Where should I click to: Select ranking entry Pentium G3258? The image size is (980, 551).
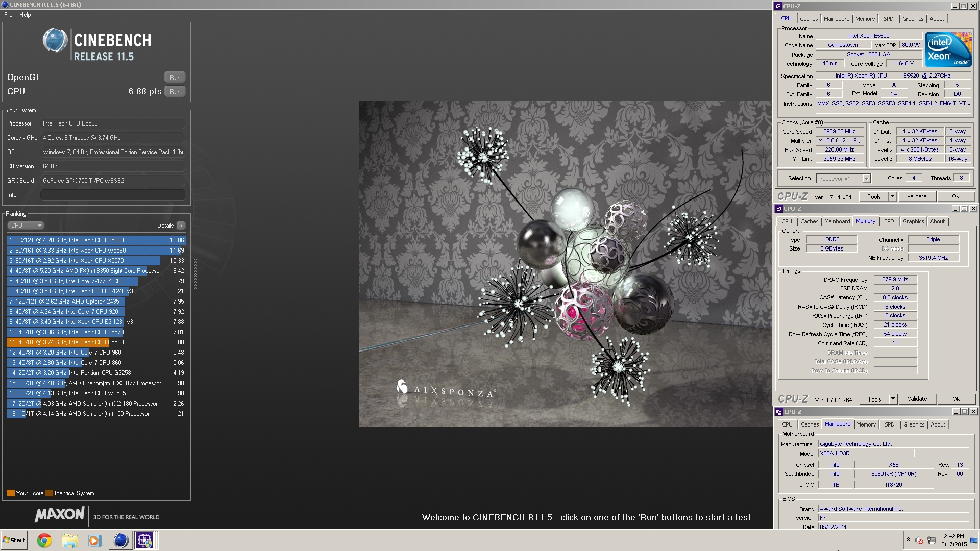click(x=96, y=373)
